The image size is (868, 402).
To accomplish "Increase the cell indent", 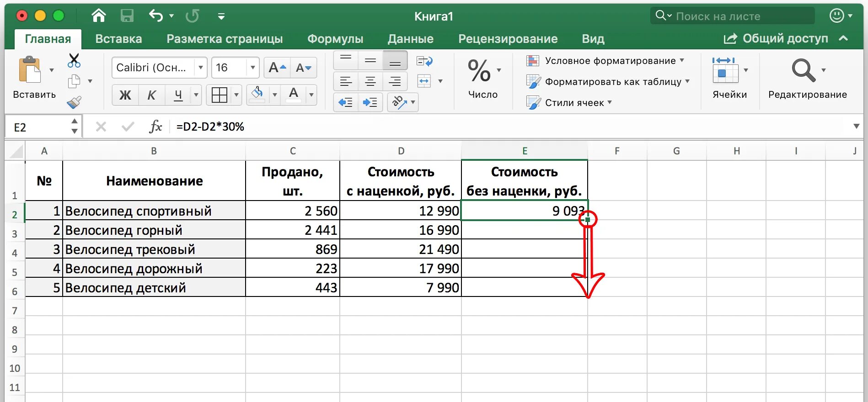I will click(x=370, y=102).
